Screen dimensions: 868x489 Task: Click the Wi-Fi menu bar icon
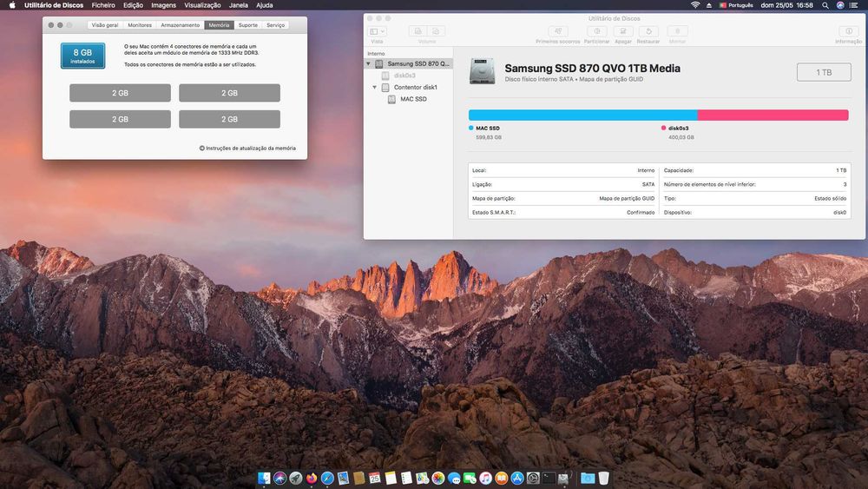[695, 5]
